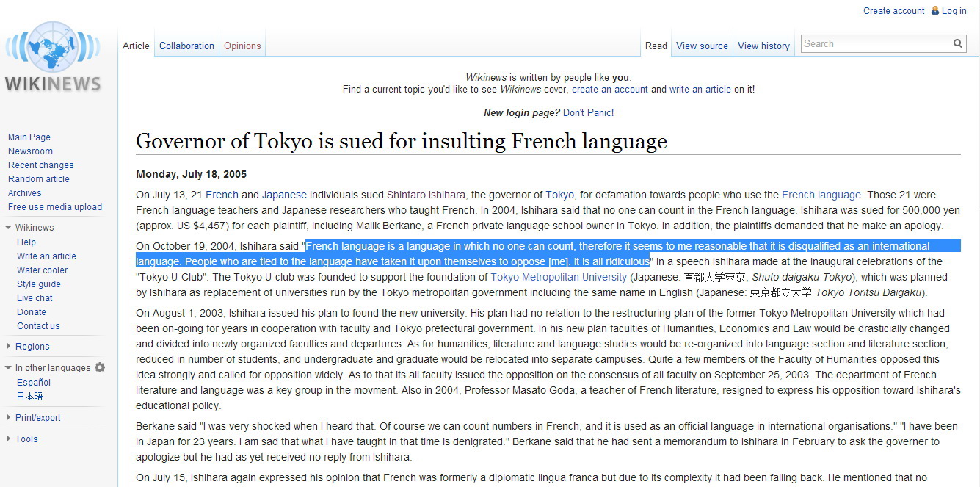
Task: Load a Random article
Action: point(39,179)
